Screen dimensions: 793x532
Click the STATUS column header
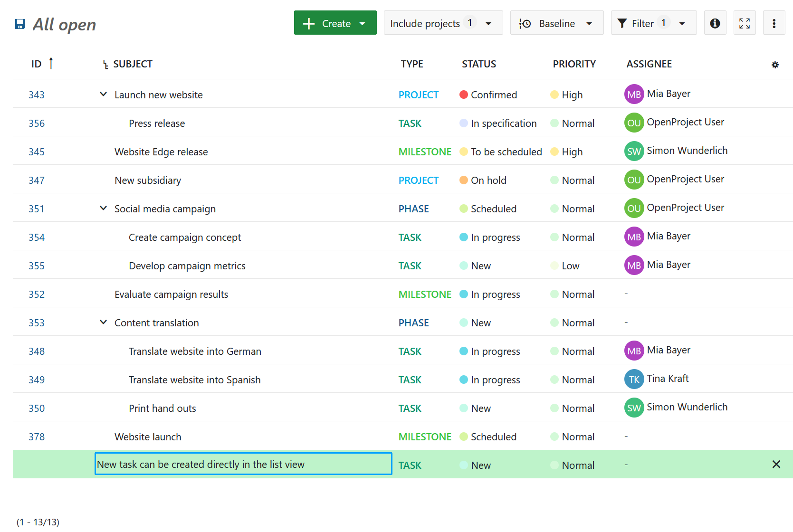[479, 64]
